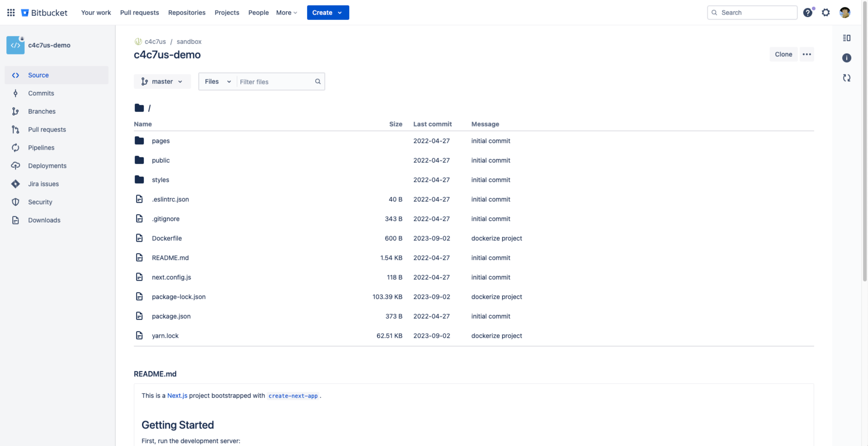The height and width of the screenshot is (446, 868).
Task: Click the Dockerfile dockerize project message
Action: [497, 238]
